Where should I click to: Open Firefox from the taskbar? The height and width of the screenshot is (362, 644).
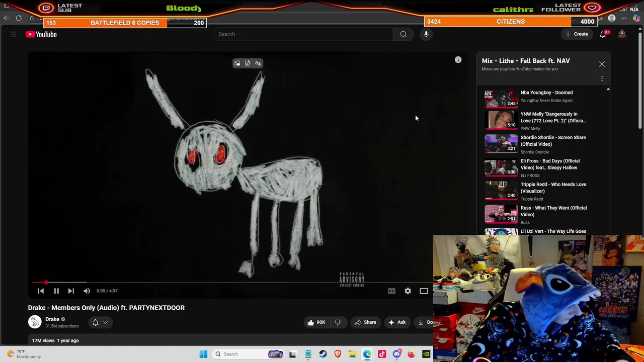(412, 354)
